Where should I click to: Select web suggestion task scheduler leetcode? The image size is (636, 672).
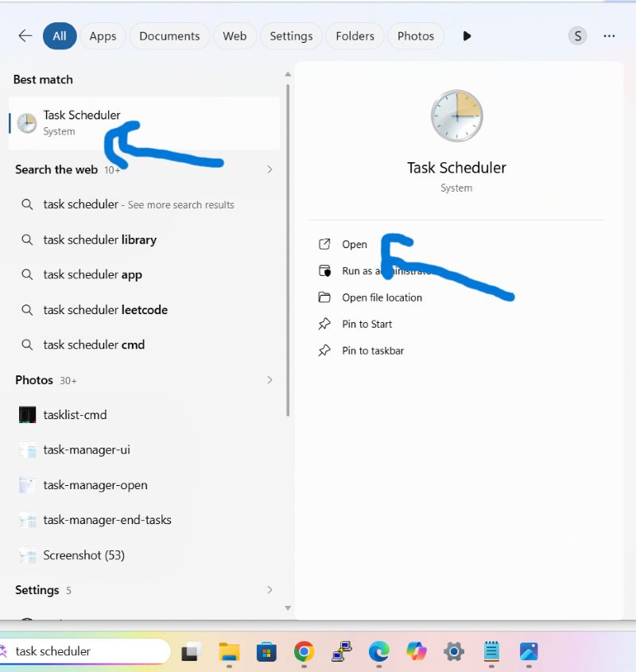tap(144, 309)
